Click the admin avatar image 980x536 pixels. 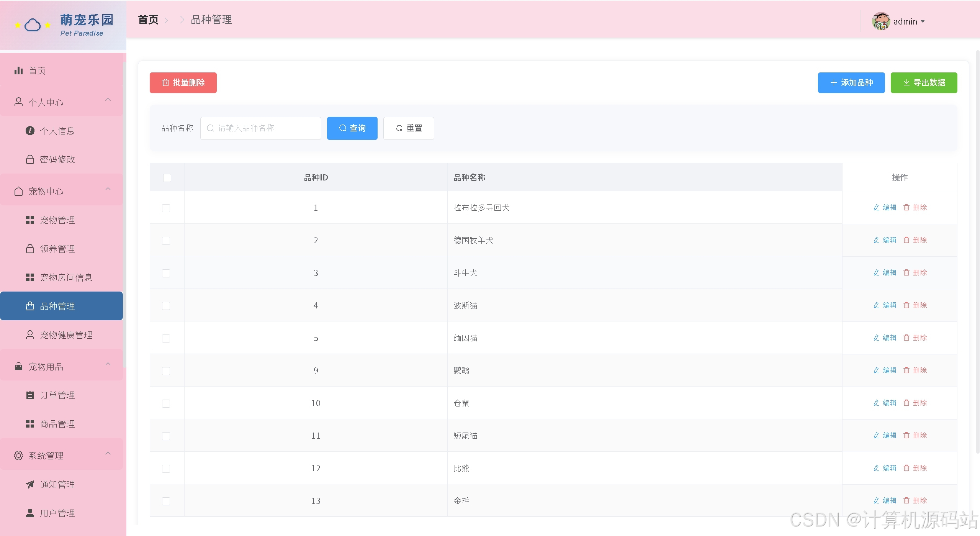coord(881,21)
